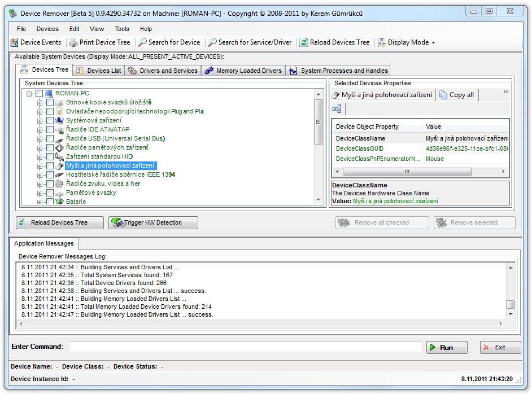This screenshot has height=394, width=532.
Task: Open the Device Events icon in toolbar
Action: point(14,42)
